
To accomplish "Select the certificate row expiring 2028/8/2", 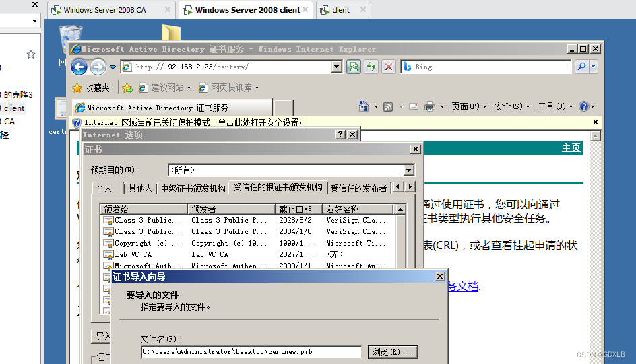I will pyautogui.click(x=247, y=220).
